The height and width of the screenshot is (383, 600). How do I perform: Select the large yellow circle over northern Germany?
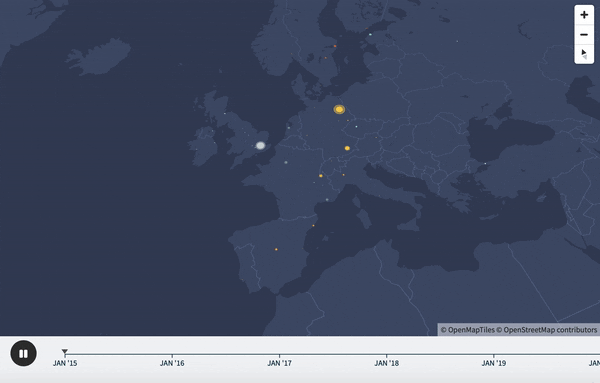pyautogui.click(x=339, y=109)
